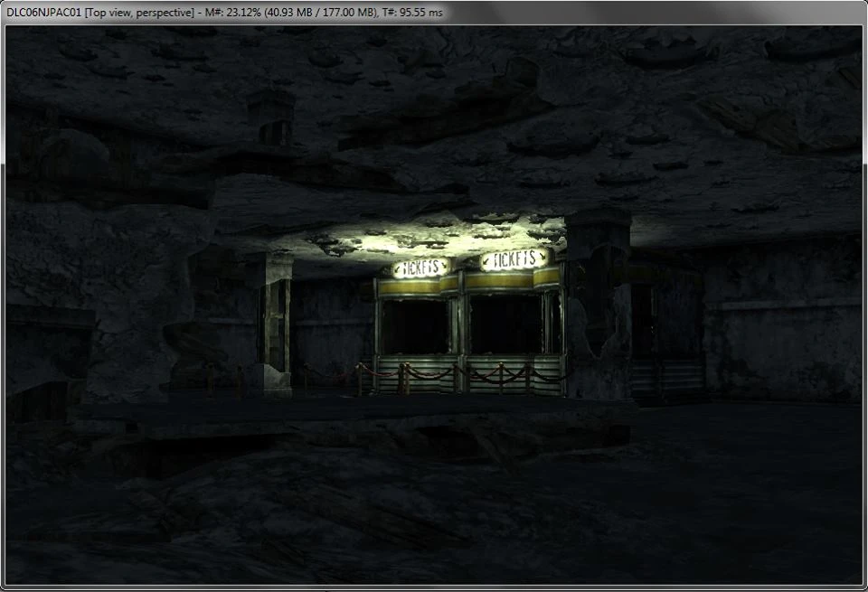
Task: Select the standing pillar left of ticket booths
Action: 277,324
